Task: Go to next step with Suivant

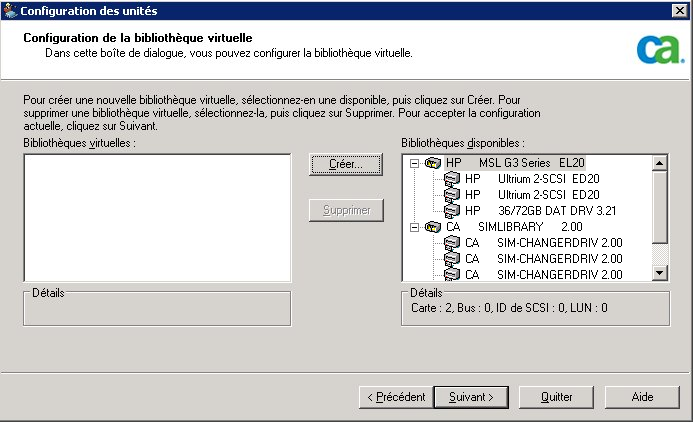Action: tap(471, 397)
